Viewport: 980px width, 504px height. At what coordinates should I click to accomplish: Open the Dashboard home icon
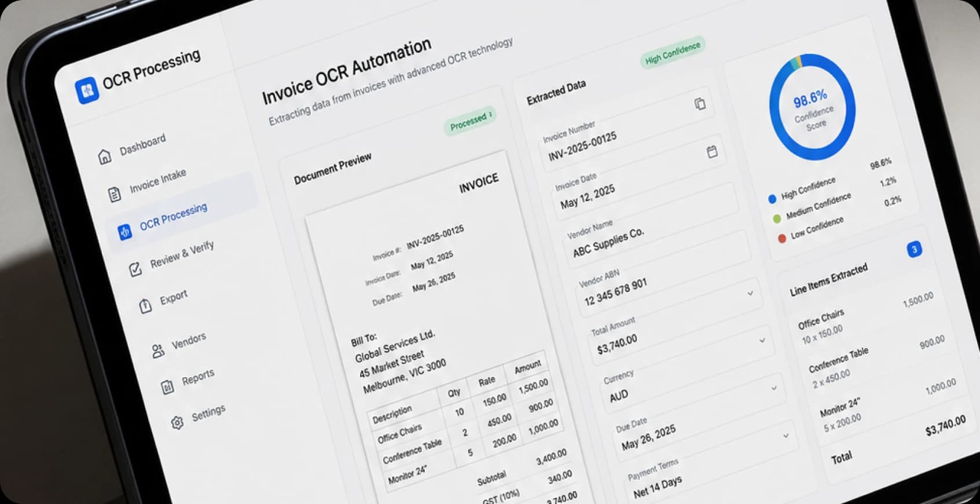(104, 156)
